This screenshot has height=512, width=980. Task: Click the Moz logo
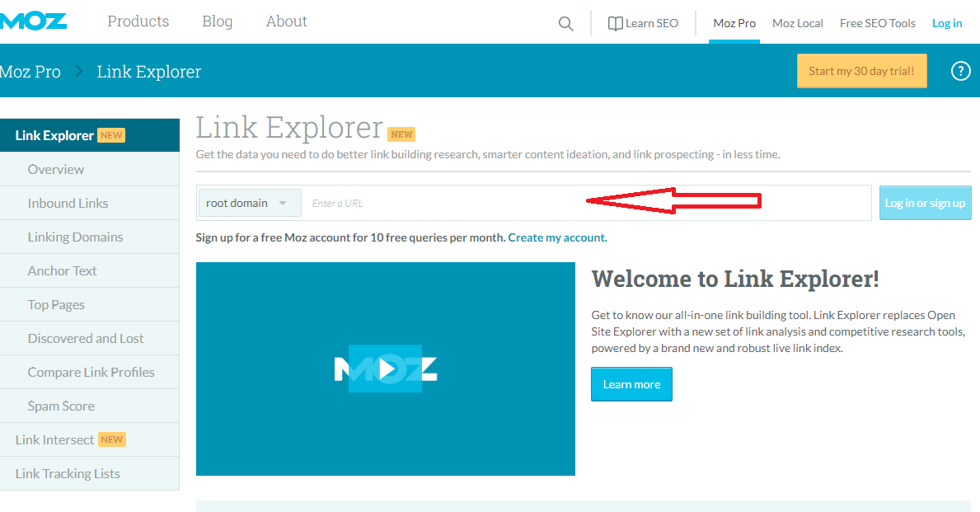click(33, 22)
